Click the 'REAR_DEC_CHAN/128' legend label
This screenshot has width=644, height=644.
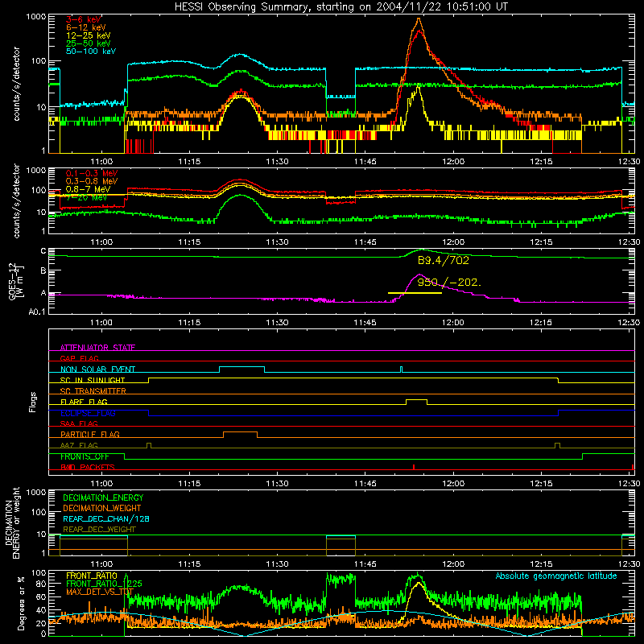106,518
